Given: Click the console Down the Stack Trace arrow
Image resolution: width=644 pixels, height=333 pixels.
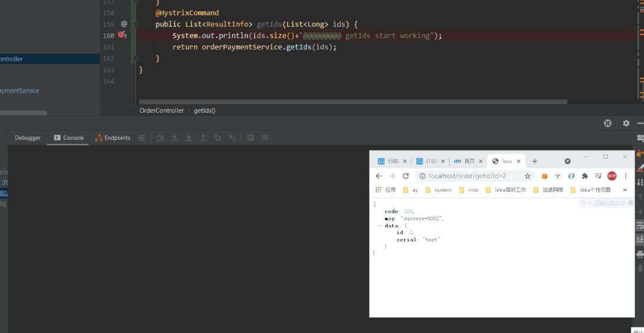Looking at the screenshot, I should 639,211.
